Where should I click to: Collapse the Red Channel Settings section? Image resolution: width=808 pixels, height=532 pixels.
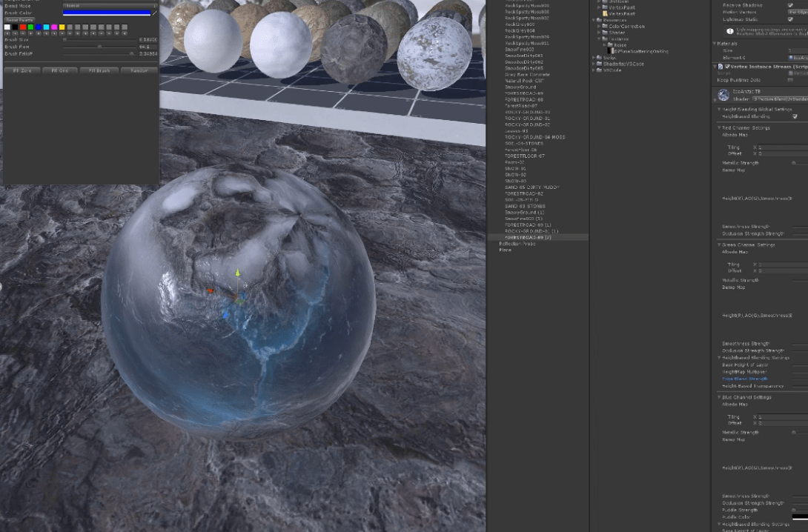719,127
